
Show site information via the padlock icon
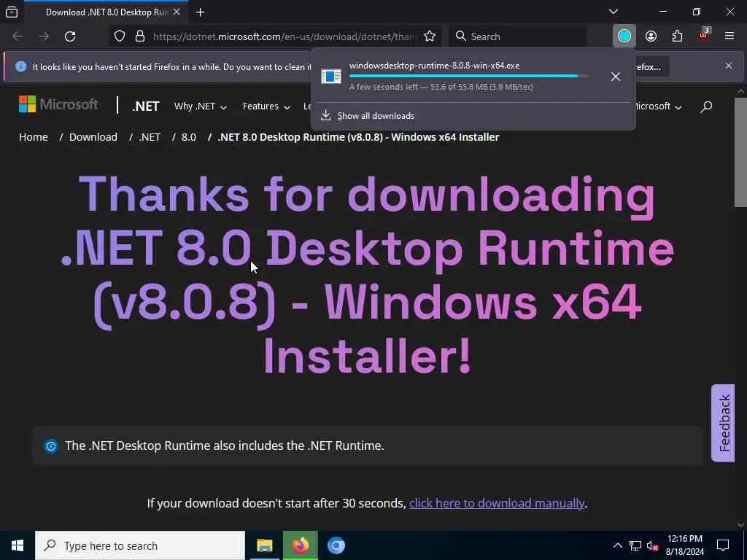[x=139, y=36]
